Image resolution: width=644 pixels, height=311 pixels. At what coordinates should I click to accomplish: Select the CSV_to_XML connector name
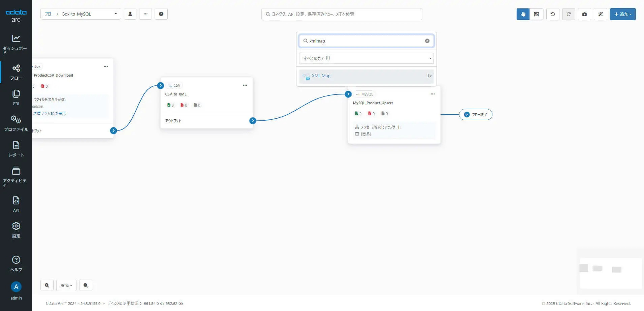[x=176, y=94]
